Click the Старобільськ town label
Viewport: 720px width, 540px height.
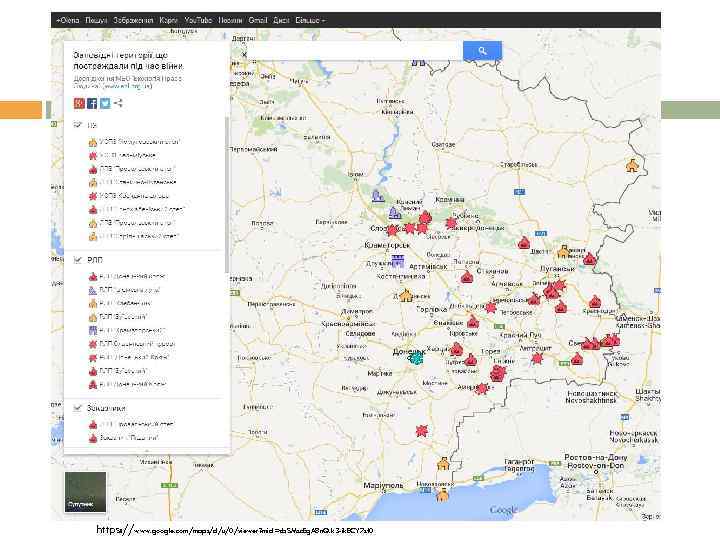pyautogui.click(x=518, y=164)
